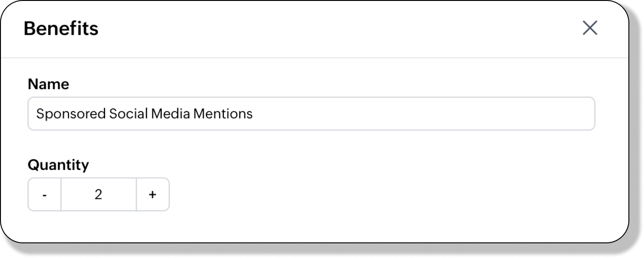The image size is (644, 258).
Task: Click the plus button to increase quantity
Action: pyautogui.click(x=153, y=195)
